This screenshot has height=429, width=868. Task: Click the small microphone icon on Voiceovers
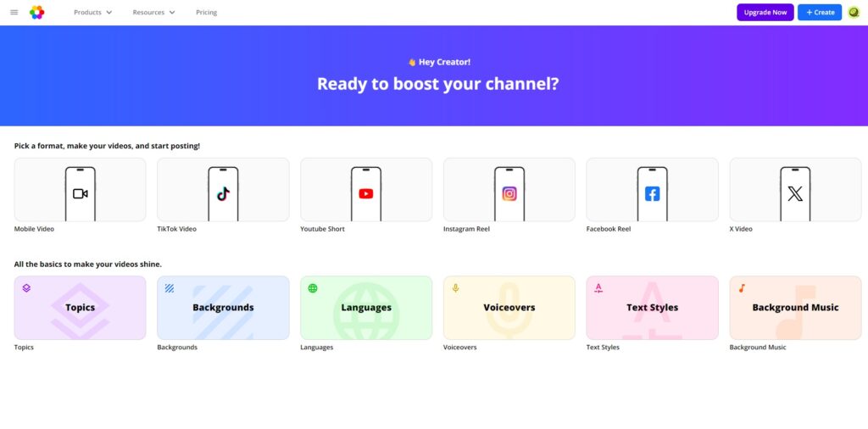pyautogui.click(x=455, y=288)
